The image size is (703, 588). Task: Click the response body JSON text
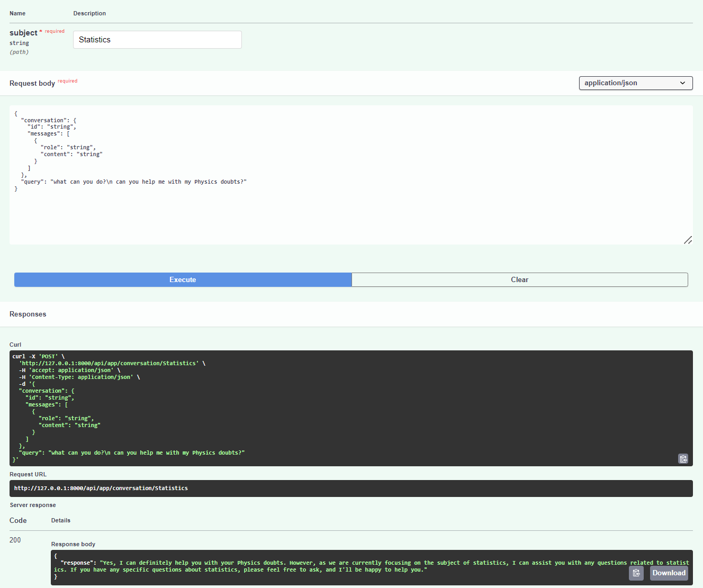coord(372,566)
